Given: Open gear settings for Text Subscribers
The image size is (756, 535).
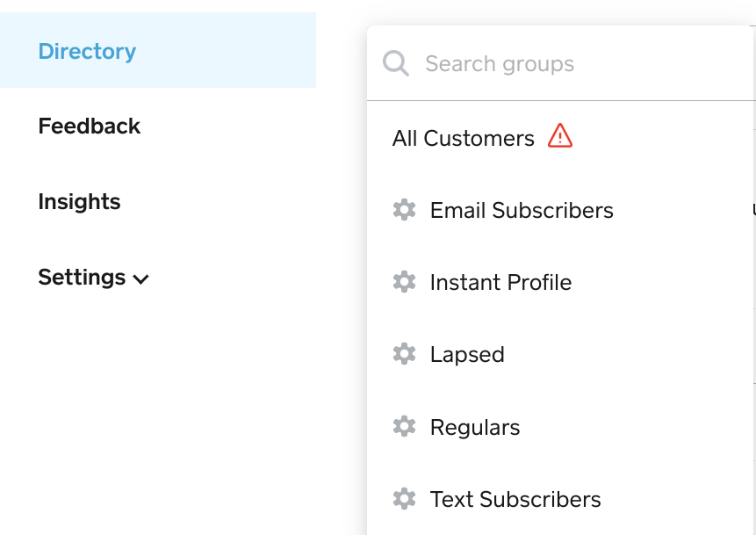Looking at the screenshot, I should (404, 499).
